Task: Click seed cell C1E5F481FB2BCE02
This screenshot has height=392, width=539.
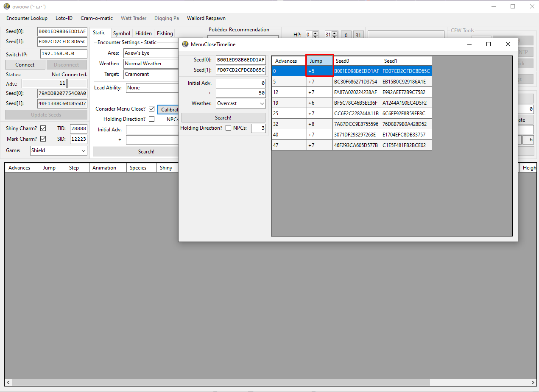Action: tap(406, 145)
